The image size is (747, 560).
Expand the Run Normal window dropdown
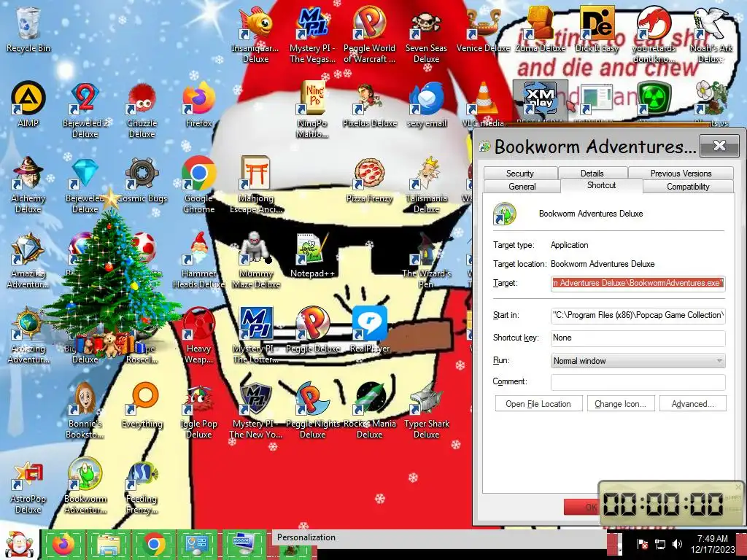coord(638,361)
